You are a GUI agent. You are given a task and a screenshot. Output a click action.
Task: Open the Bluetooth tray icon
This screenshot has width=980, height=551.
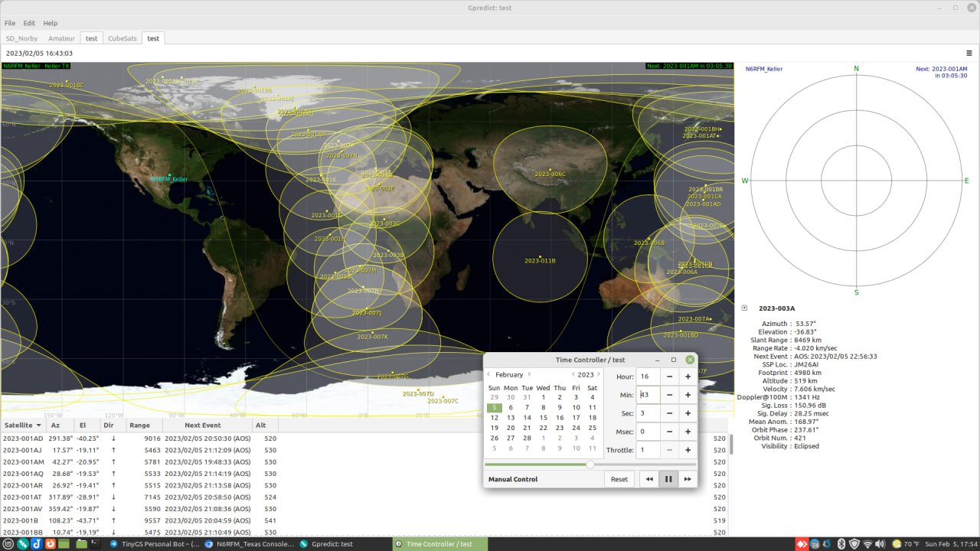(x=841, y=544)
